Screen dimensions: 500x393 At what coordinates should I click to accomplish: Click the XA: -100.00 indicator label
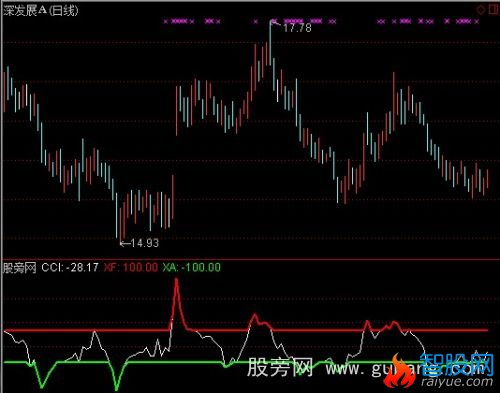tap(191, 267)
